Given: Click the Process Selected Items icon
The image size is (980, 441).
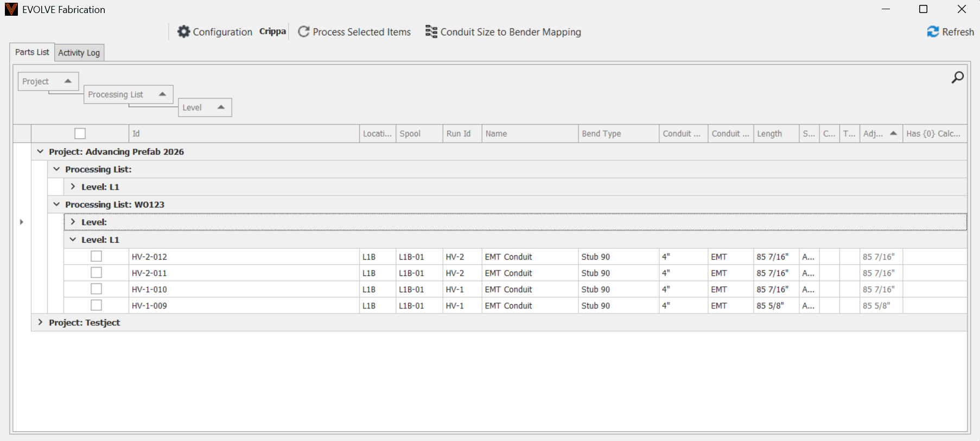Looking at the screenshot, I should pos(304,32).
